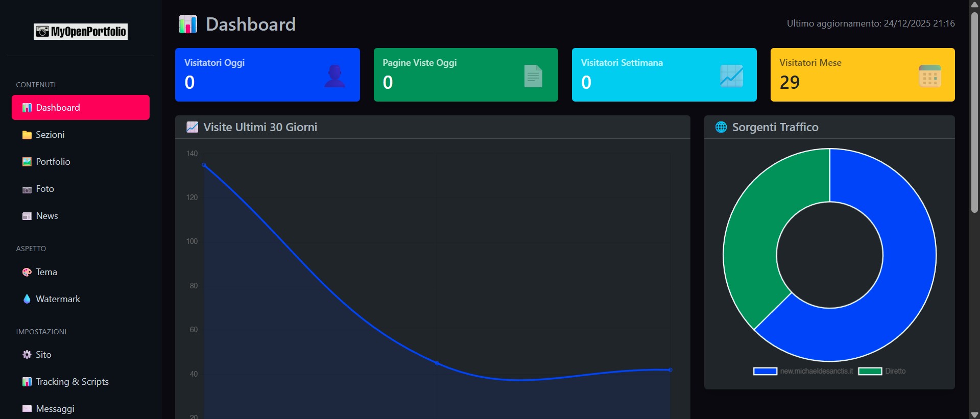Screen dimensions: 980x419
Task: Click the Messaggi envelope icon
Action: (27, 409)
